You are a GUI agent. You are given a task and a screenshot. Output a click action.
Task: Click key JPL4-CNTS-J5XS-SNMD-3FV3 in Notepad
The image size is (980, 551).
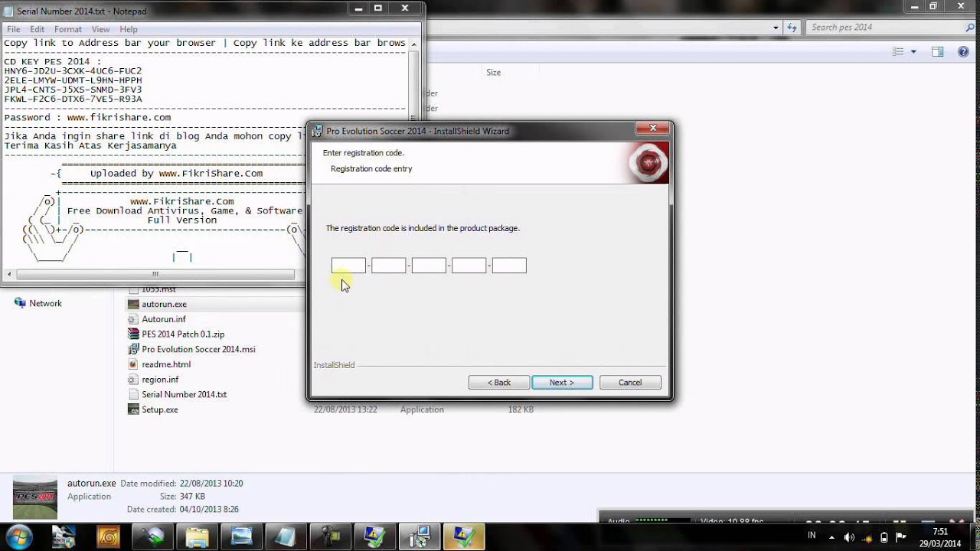pyautogui.click(x=73, y=90)
